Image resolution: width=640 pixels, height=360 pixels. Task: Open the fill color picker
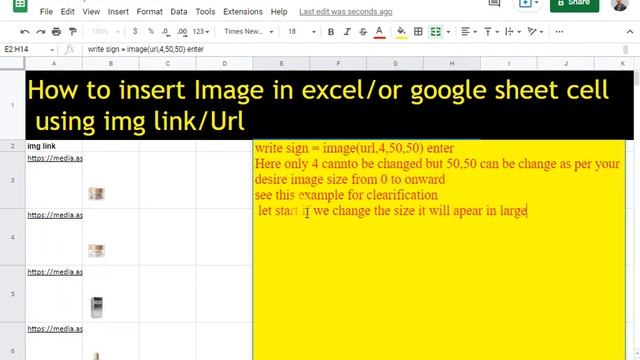pyautogui.click(x=401, y=32)
